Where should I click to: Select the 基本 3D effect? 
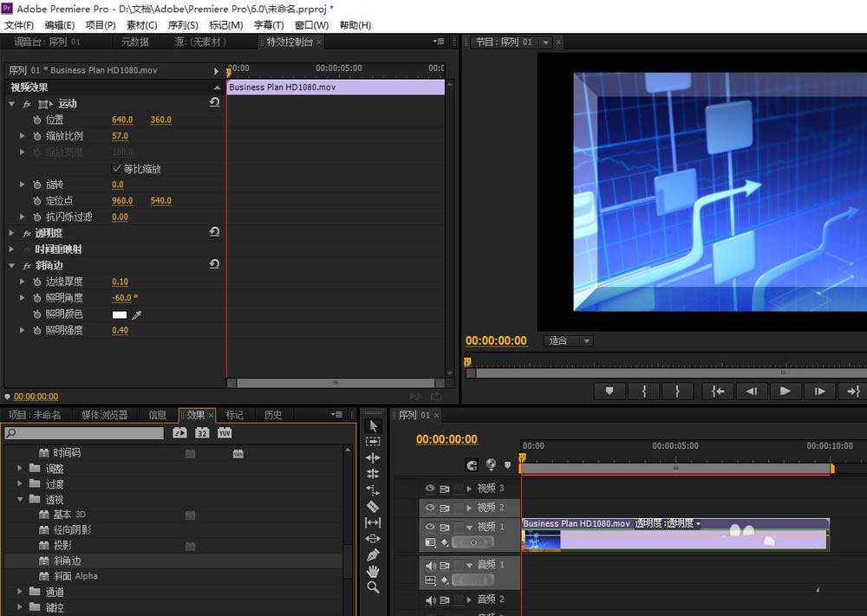(x=69, y=515)
